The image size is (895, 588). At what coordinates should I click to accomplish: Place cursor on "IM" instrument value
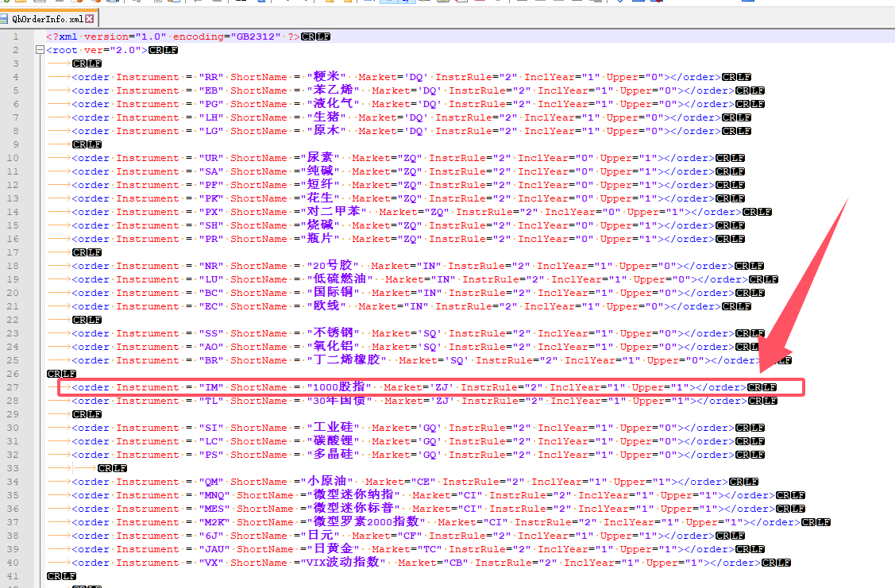210,387
